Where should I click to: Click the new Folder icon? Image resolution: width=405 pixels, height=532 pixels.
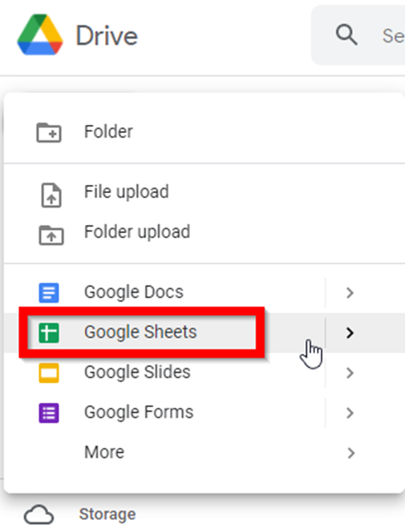pyautogui.click(x=49, y=132)
